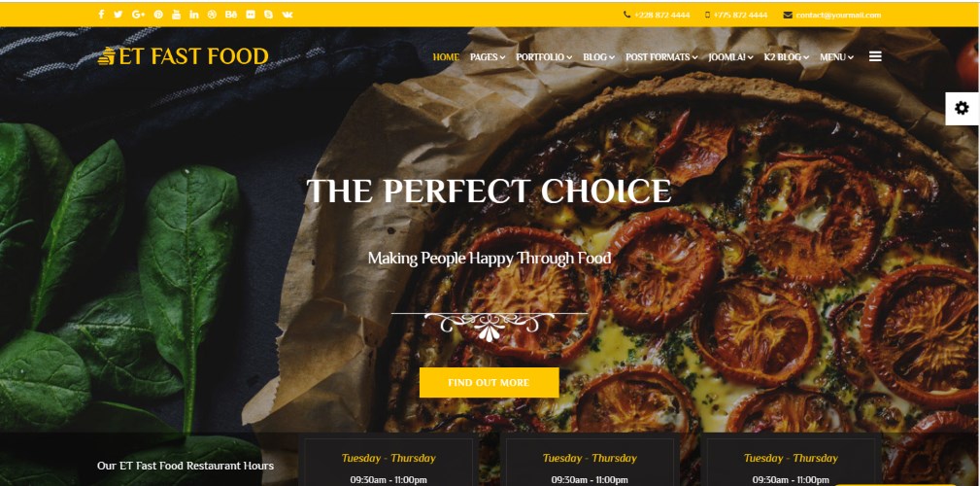Open the Behance social icon

[230, 15]
